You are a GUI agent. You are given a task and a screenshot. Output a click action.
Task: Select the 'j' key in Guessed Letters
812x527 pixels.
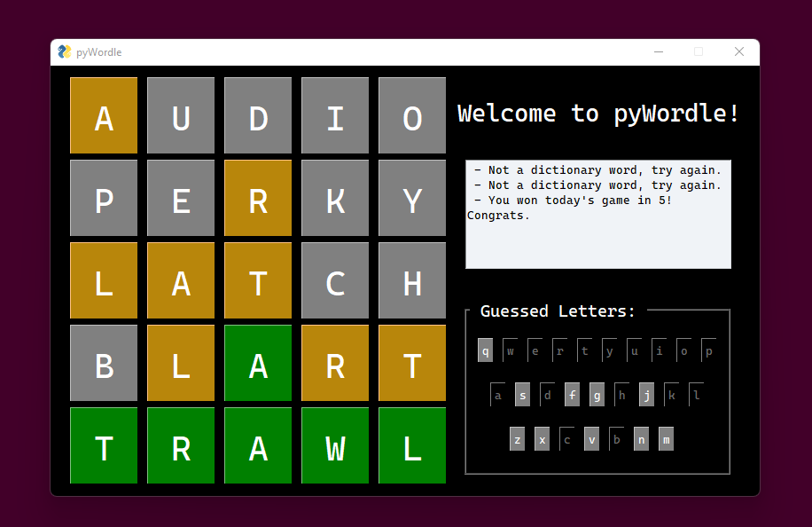click(x=646, y=395)
